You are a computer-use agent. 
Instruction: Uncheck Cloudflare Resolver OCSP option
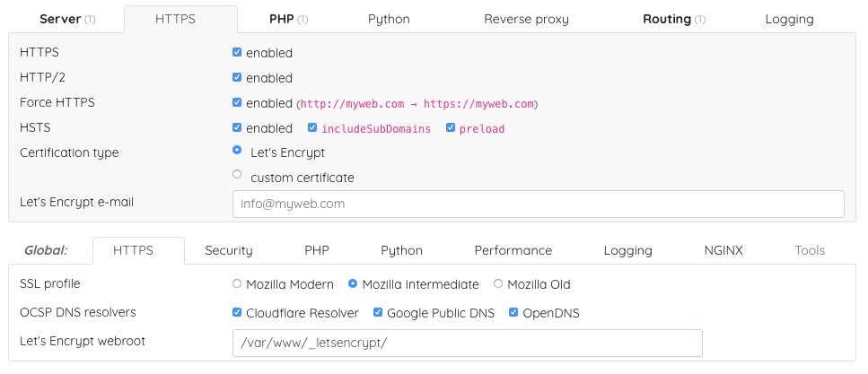point(237,313)
